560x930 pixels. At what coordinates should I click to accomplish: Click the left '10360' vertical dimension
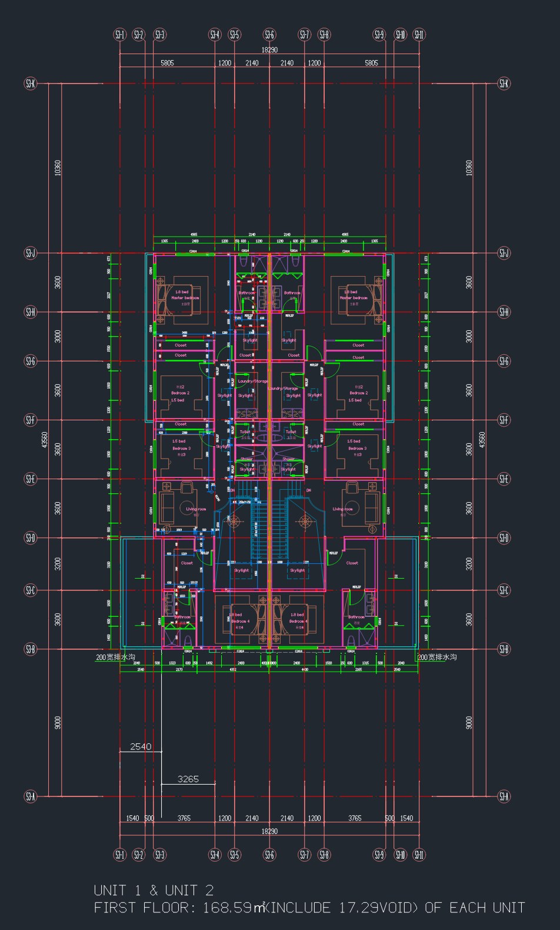58,168
